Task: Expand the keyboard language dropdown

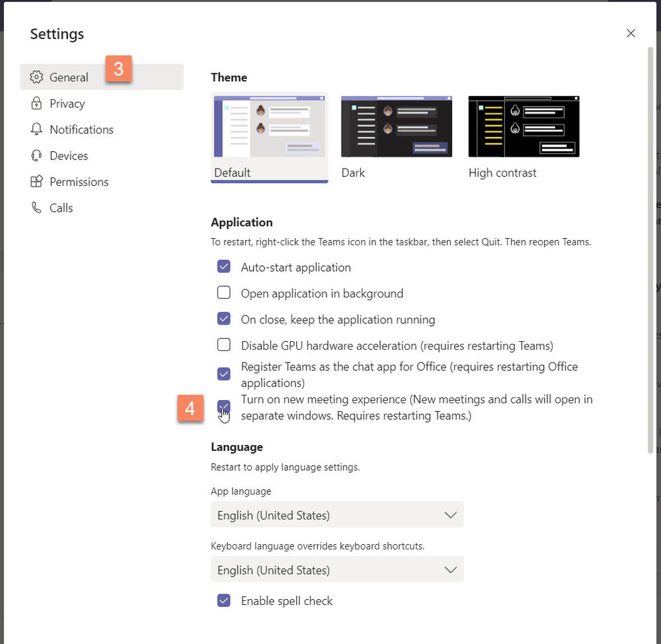Action: (337, 569)
